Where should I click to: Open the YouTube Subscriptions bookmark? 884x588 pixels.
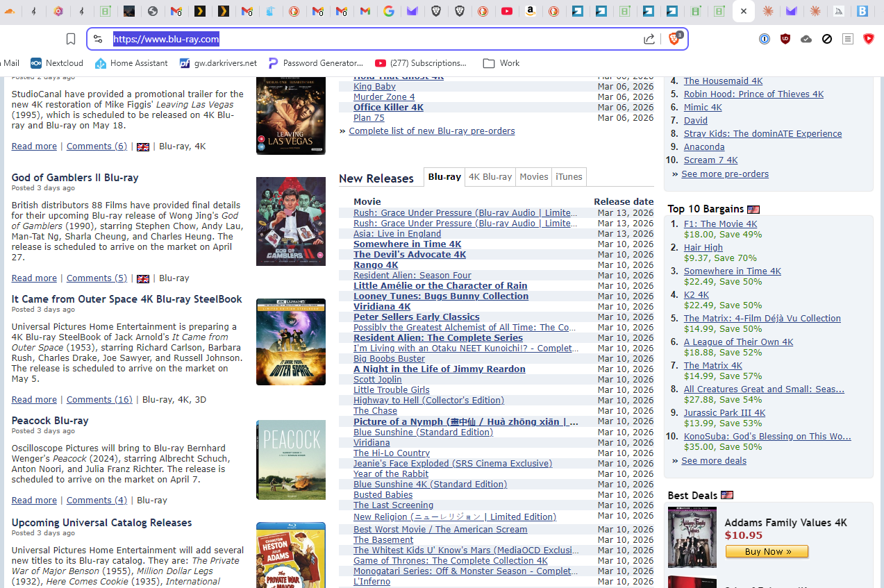pyautogui.click(x=421, y=63)
